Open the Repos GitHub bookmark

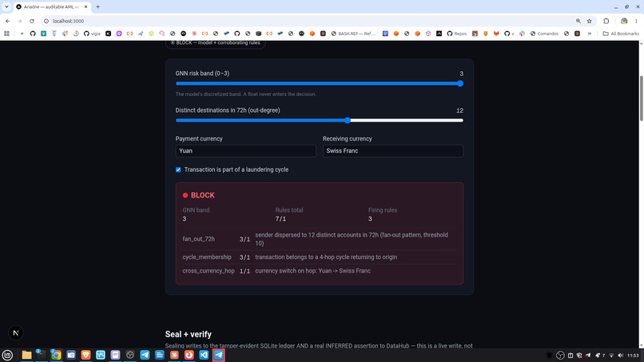click(x=457, y=34)
